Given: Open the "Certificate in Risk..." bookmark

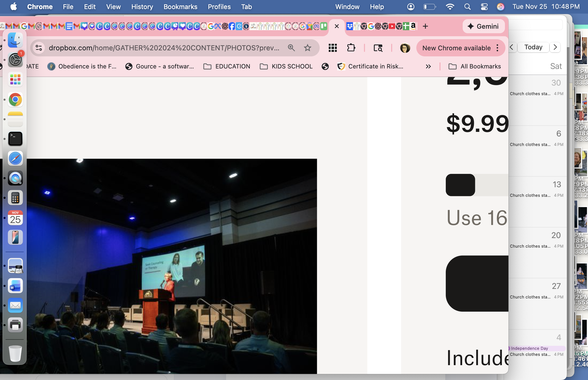Looking at the screenshot, I should coord(370,66).
